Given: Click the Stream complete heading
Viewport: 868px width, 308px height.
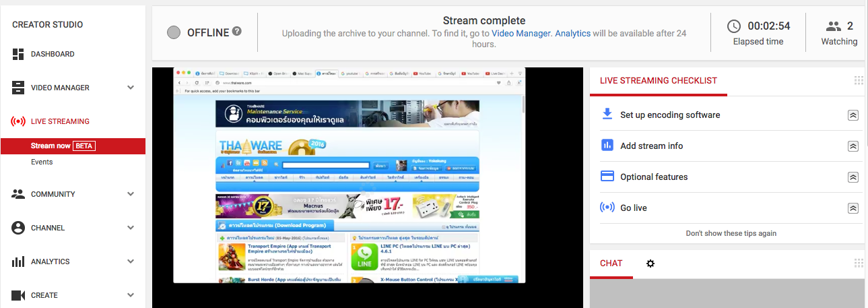Looking at the screenshot, I should (484, 21).
